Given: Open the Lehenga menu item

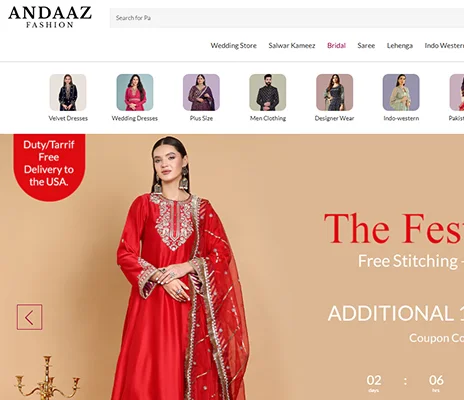Looking at the screenshot, I should pyautogui.click(x=400, y=46).
